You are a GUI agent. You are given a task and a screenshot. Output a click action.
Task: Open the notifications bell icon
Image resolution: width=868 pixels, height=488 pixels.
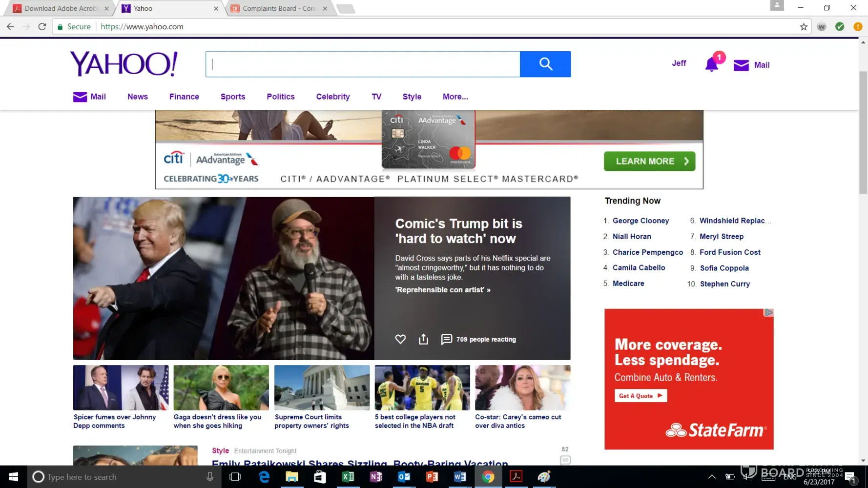coord(712,65)
